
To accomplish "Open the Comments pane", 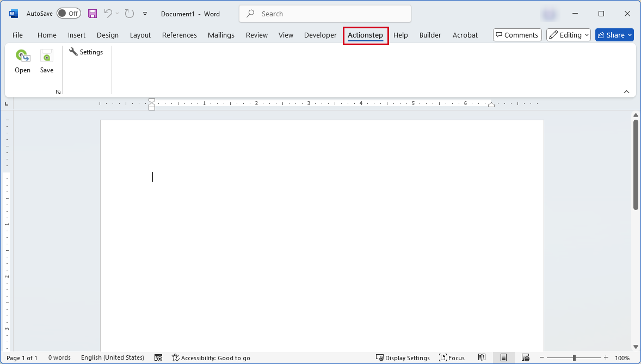I will click(517, 34).
